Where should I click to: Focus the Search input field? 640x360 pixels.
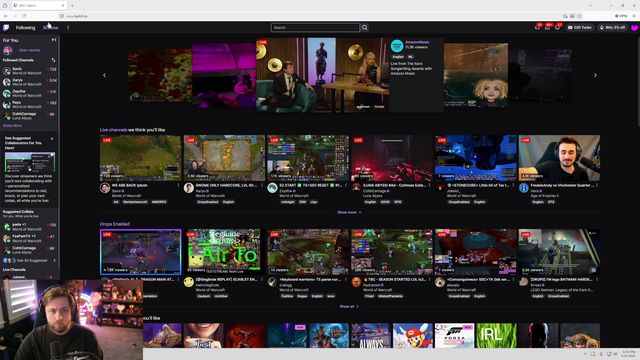point(315,28)
